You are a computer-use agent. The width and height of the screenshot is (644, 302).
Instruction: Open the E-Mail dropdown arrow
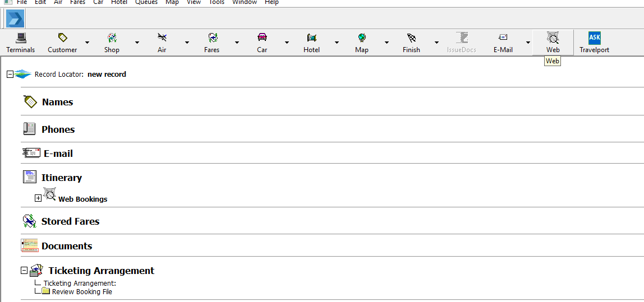point(528,42)
